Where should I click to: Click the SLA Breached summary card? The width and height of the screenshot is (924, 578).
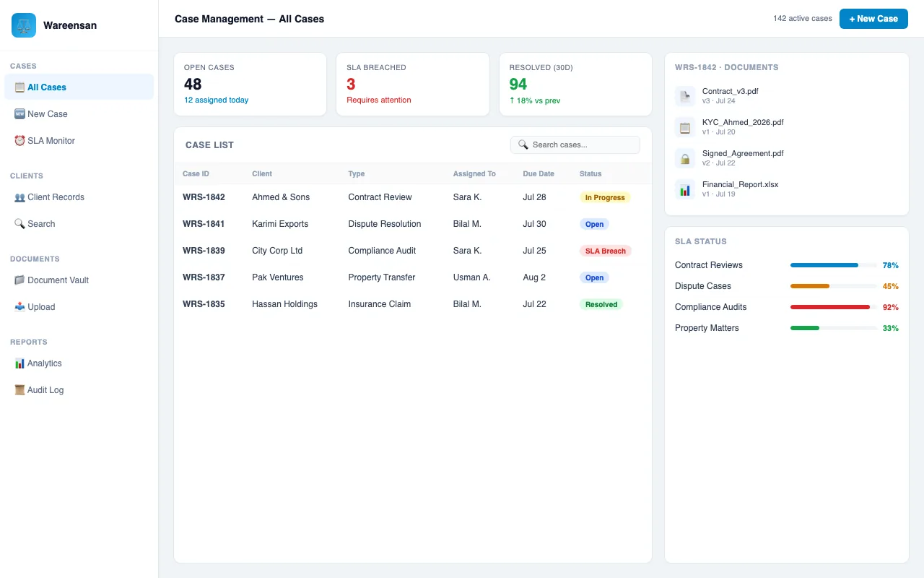tap(413, 84)
